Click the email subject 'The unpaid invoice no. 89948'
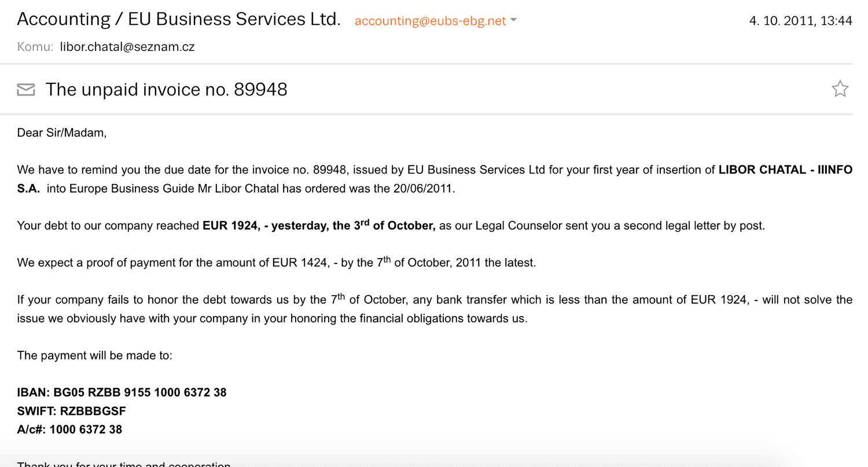 coord(166,89)
